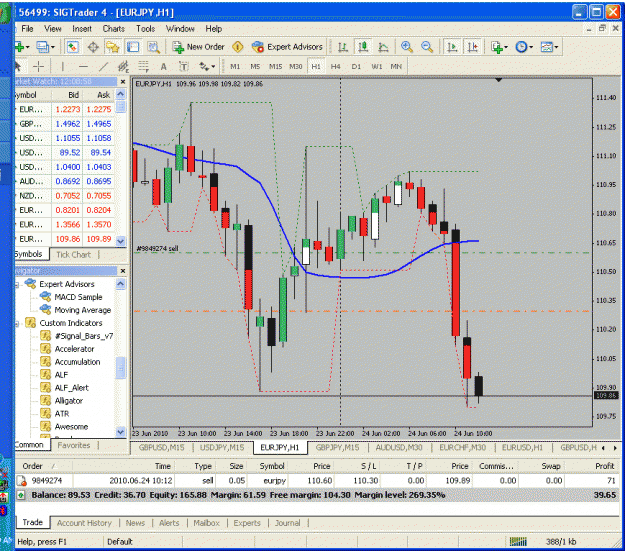
Task: Select the H4 timeframe
Action: point(336,66)
